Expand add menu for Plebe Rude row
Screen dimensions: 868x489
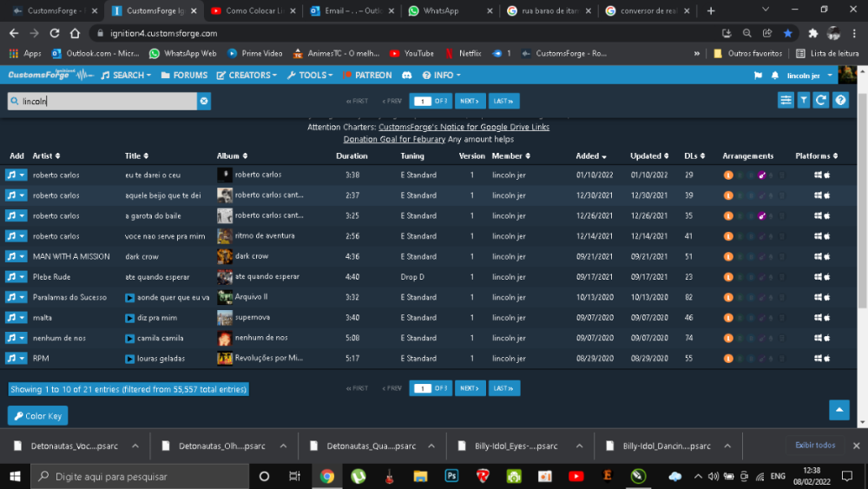(x=23, y=277)
